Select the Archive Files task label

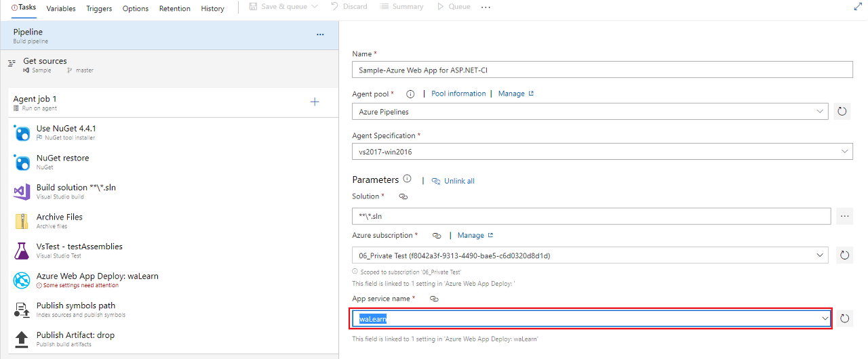tap(60, 217)
